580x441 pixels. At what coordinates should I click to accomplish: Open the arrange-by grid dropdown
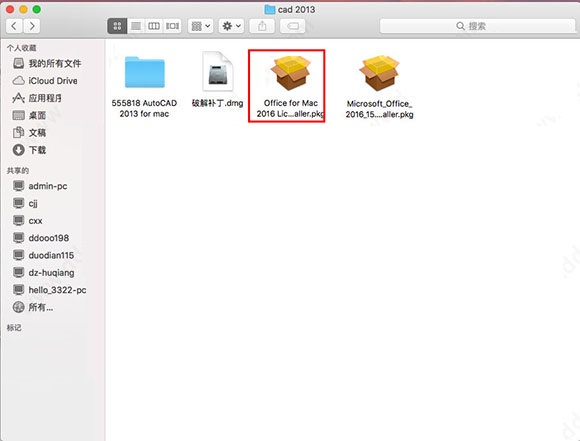200,26
